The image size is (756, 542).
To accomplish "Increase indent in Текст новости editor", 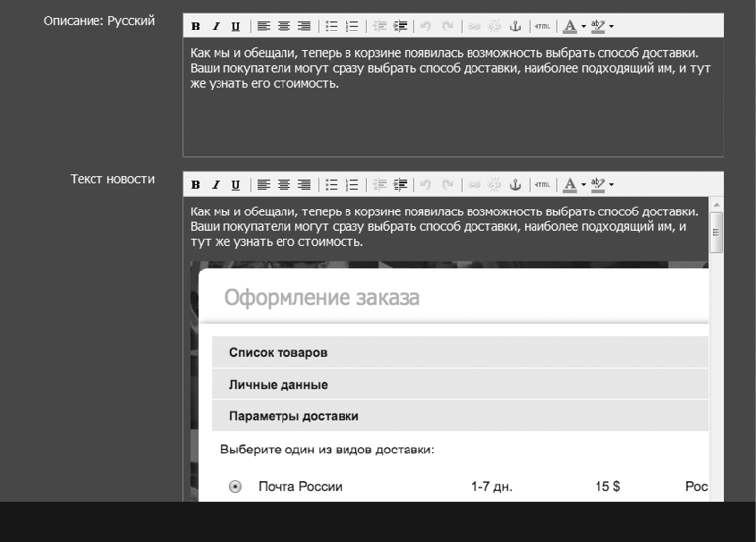I will coord(401,185).
